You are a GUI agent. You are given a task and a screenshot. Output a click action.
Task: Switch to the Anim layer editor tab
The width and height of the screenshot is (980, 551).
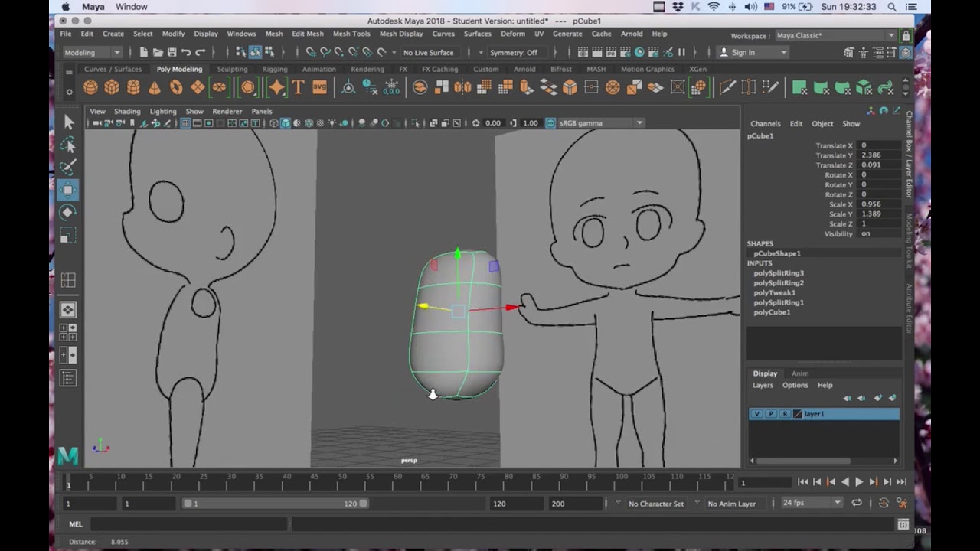800,373
